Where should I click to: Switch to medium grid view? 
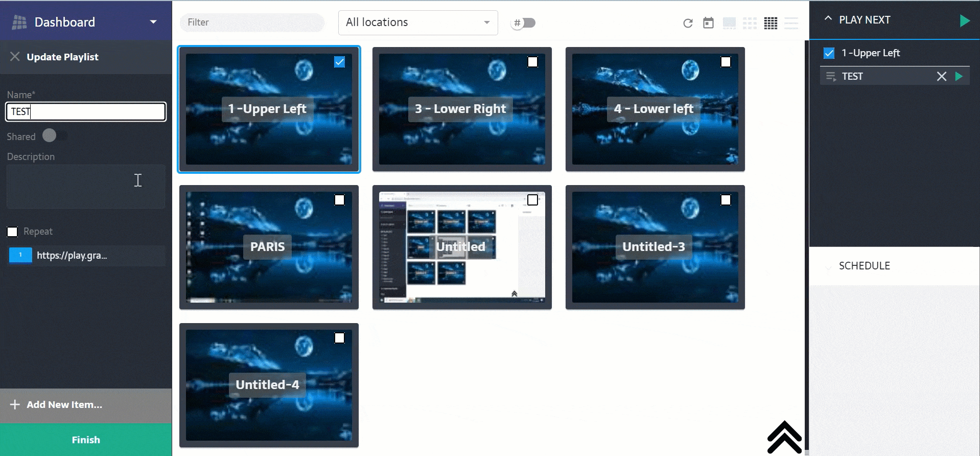[x=750, y=23]
